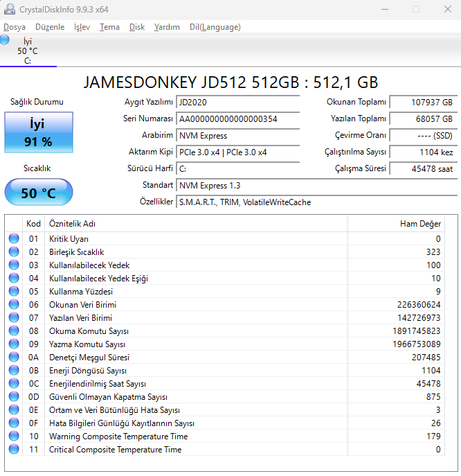Click the Özellikler field S.M.A.R.T., TRIM

click(x=316, y=202)
